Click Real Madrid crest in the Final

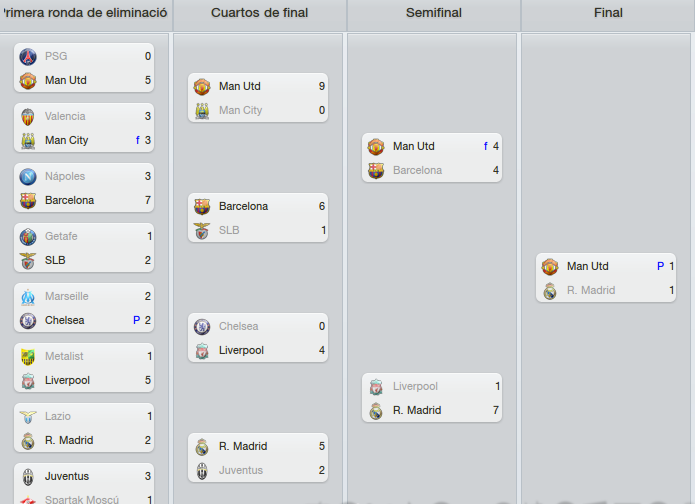pos(550,291)
